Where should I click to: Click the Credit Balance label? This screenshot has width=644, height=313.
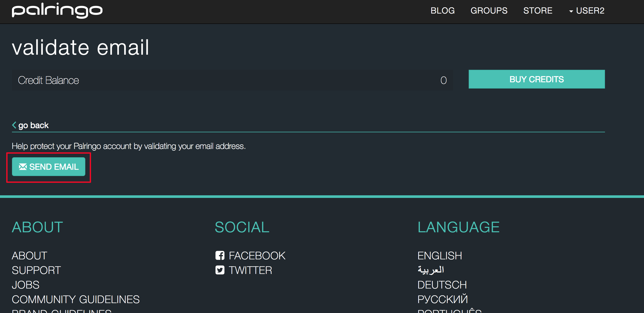pos(48,80)
